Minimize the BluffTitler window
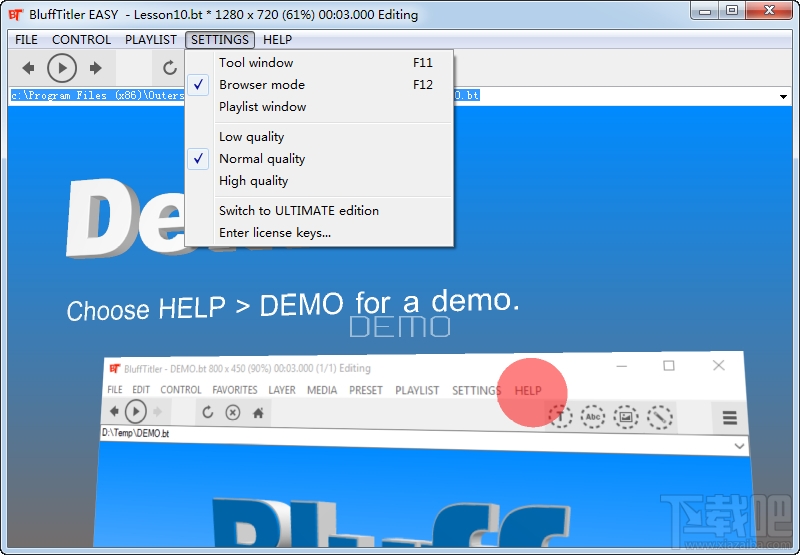Screen dimensions: 800x555 click(x=706, y=11)
